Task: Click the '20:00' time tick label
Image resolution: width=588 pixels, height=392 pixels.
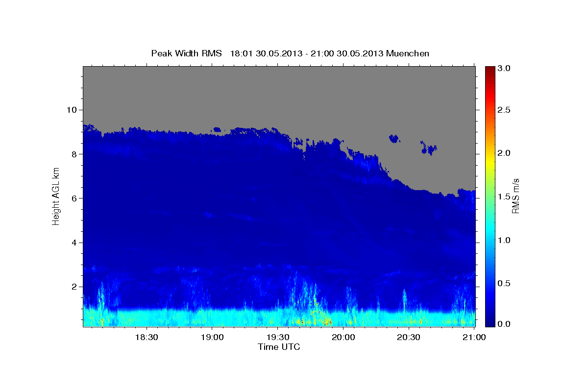Action: click(x=343, y=337)
